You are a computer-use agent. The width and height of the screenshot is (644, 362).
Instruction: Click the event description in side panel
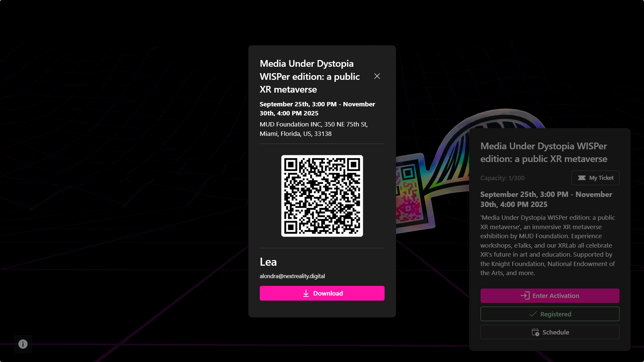click(547, 245)
